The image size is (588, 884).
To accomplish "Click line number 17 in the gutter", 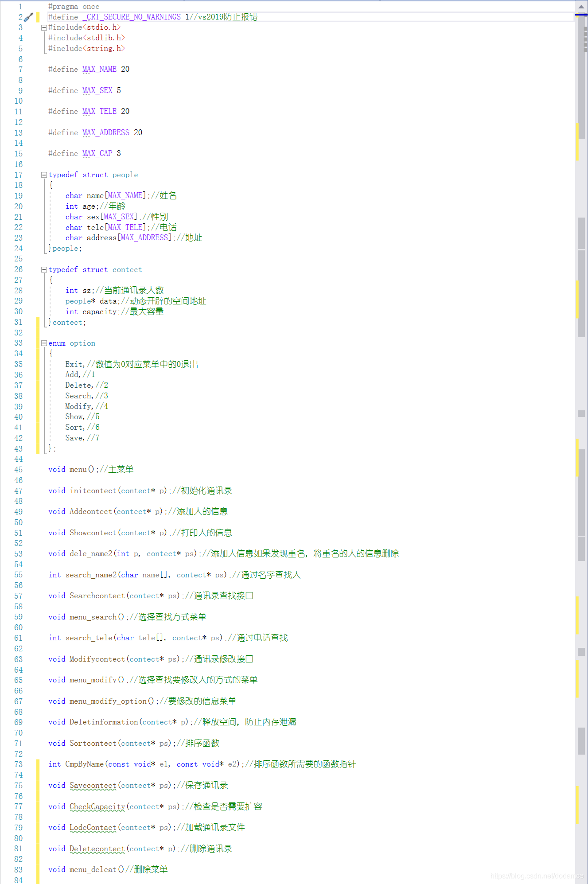I will [19, 175].
